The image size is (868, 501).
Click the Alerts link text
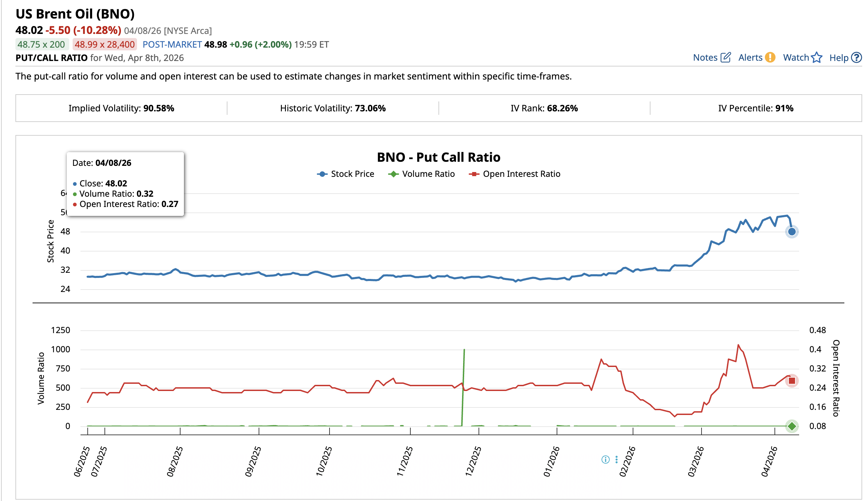coord(751,58)
